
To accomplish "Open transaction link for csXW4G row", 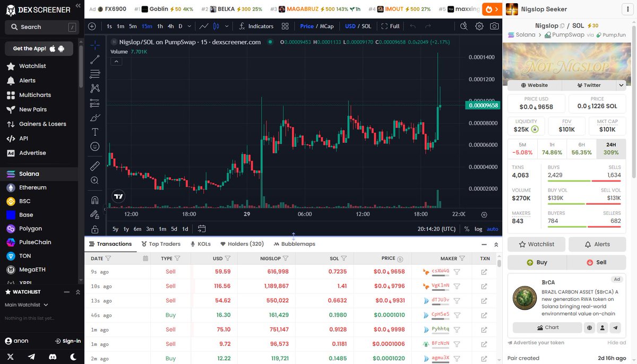I will coord(484,272).
